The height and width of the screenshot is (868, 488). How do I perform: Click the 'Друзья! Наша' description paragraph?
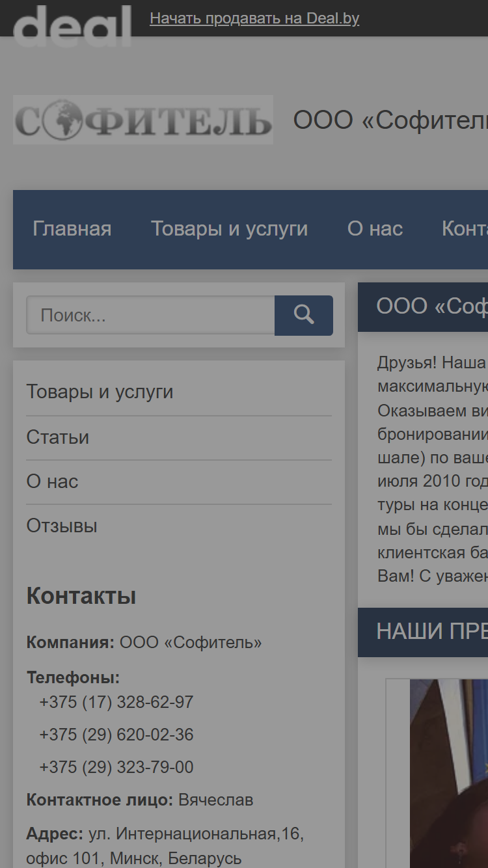point(432,469)
